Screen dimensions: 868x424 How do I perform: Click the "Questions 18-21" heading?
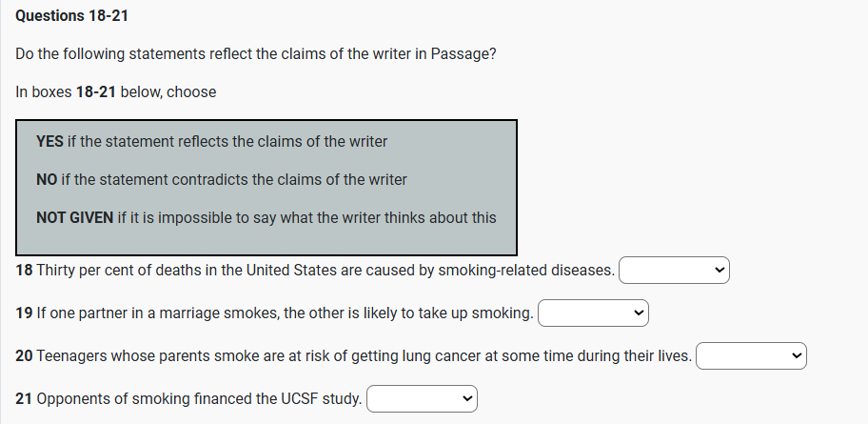click(x=72, y=16)
